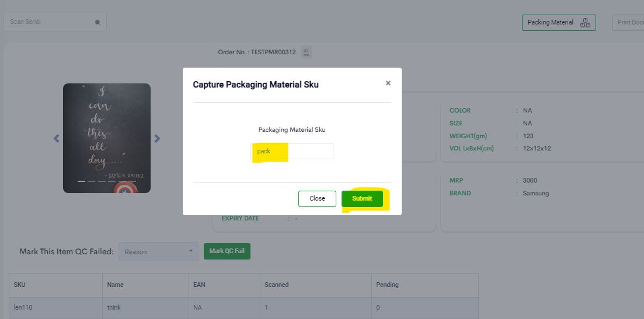Click the Scanned column header
The width and height of the screenshot is (644, 319).
click(x=315, y=285)
